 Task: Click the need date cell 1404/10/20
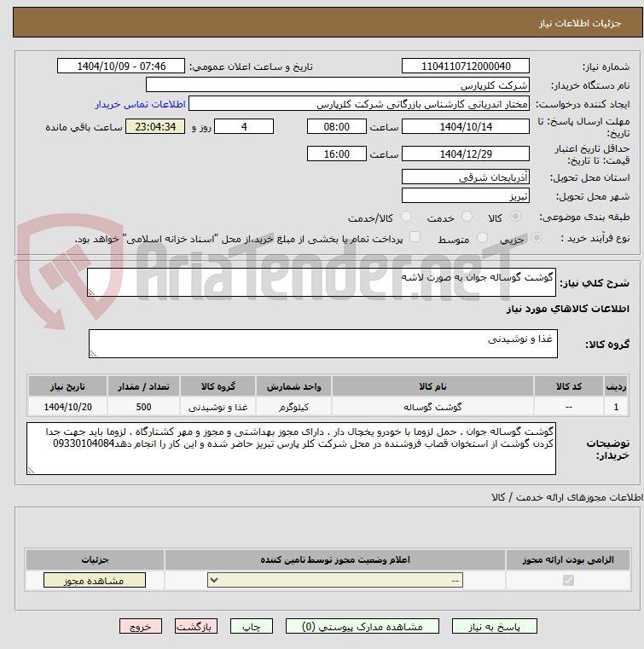68,407
